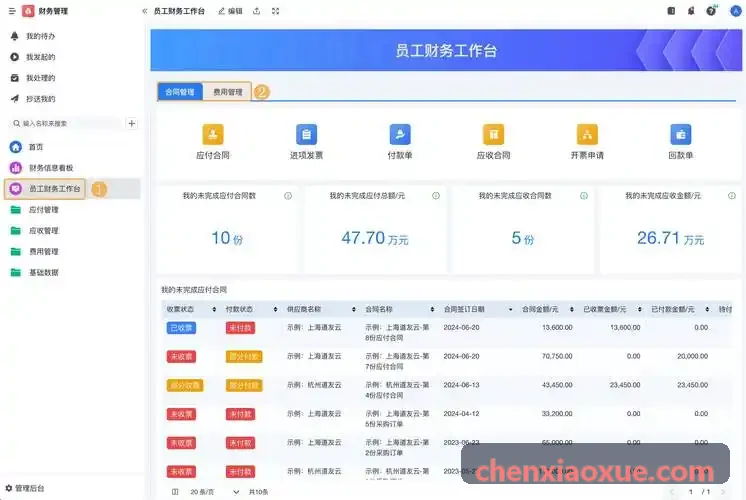This screenshot has height=500, width=746.
Task: Open the user avatar menu
Action: point(735,11)
